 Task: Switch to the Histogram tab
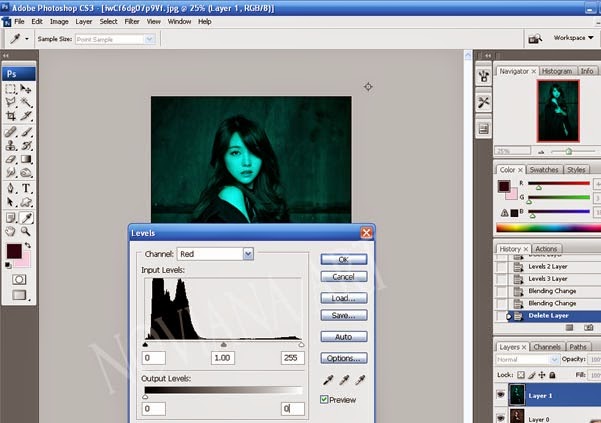557,71
